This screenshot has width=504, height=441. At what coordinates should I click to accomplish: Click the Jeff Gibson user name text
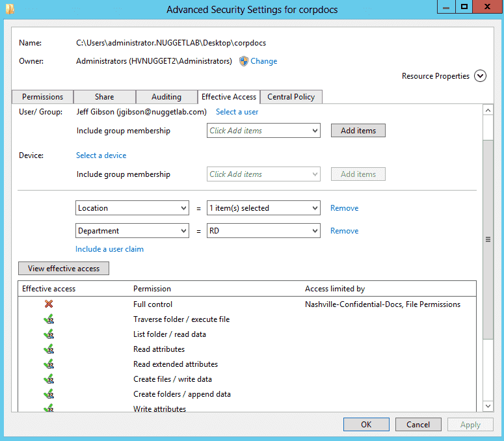pos(141,112)
